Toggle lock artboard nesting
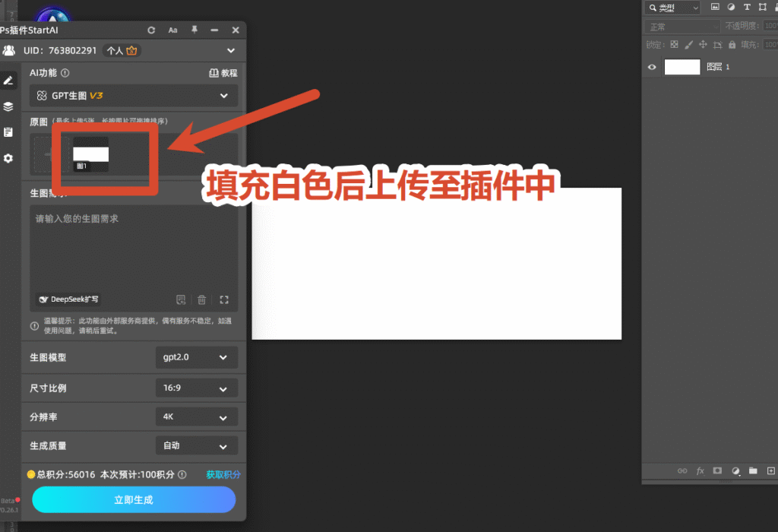778x532 pixels. (x=717, y=45)
